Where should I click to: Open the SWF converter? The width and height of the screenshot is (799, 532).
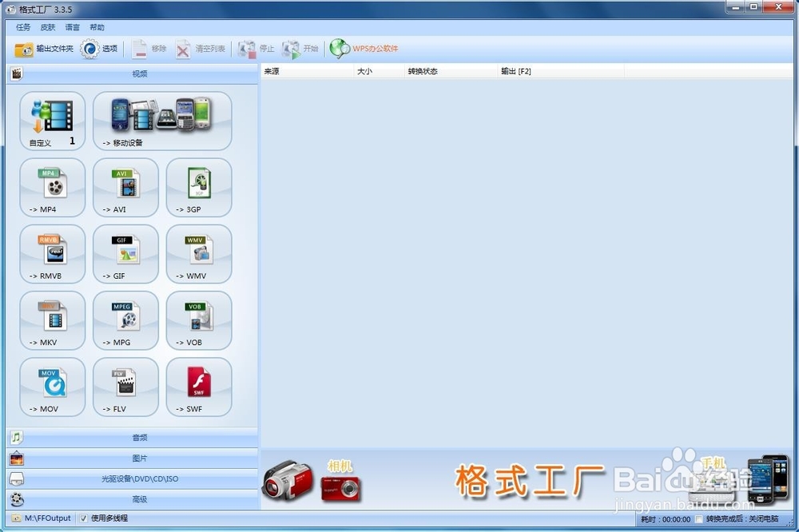point(198,387)
